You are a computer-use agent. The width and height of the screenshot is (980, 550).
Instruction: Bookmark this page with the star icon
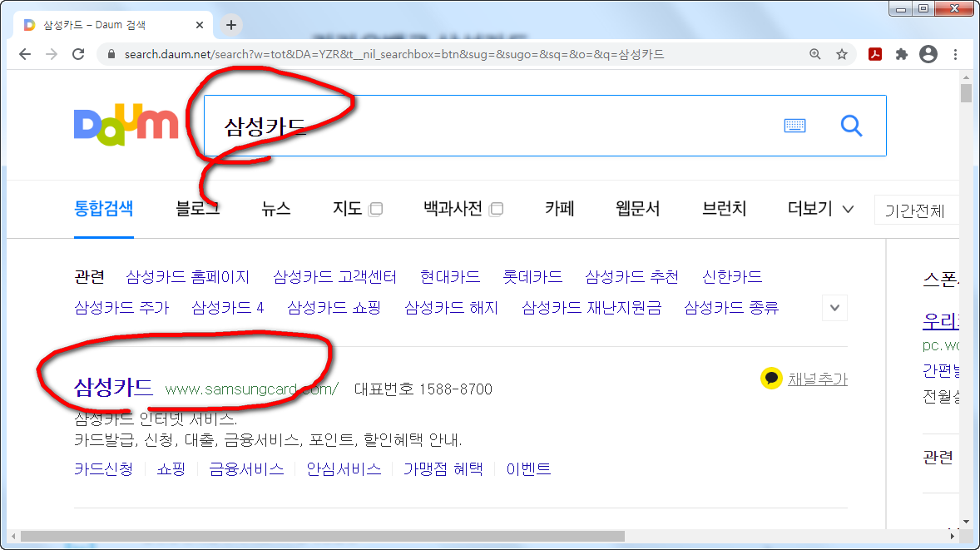point(842,54)
